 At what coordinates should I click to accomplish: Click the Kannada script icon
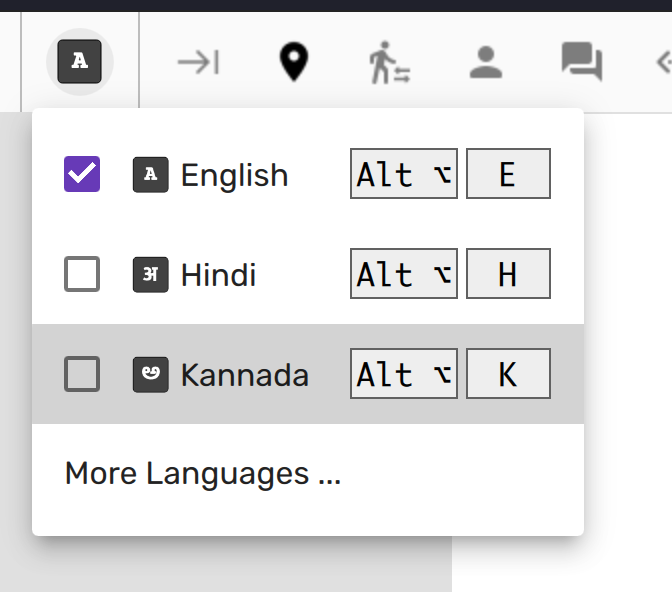point(150,375)
